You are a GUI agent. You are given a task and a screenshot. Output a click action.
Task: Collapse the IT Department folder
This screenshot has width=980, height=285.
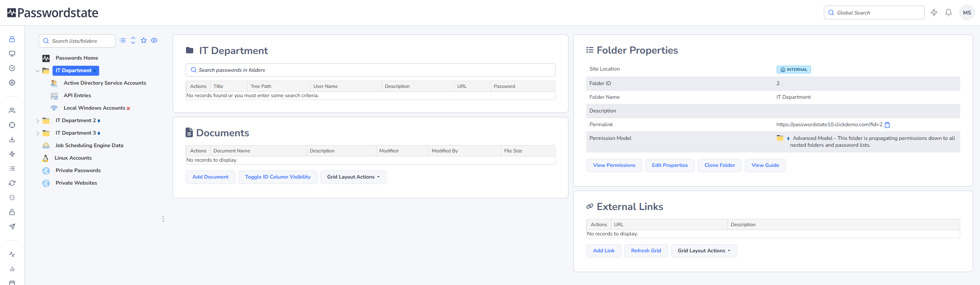click(x=38, y=71)
